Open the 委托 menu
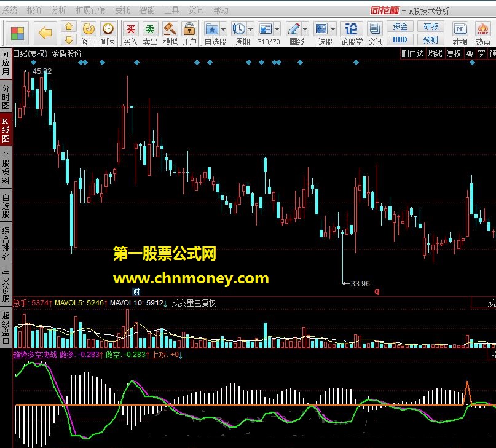The height and width of the screenshot is (448, 496). point(122,10)
